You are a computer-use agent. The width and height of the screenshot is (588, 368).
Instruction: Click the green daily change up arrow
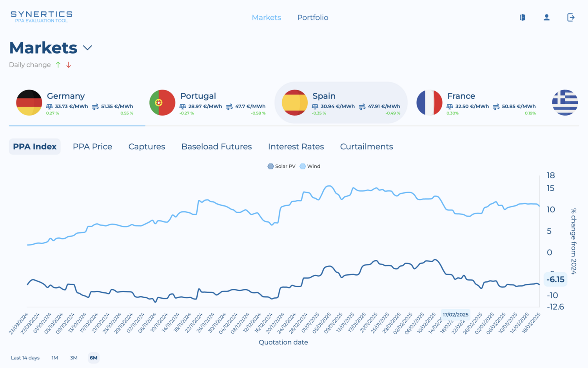pos(58,65)
